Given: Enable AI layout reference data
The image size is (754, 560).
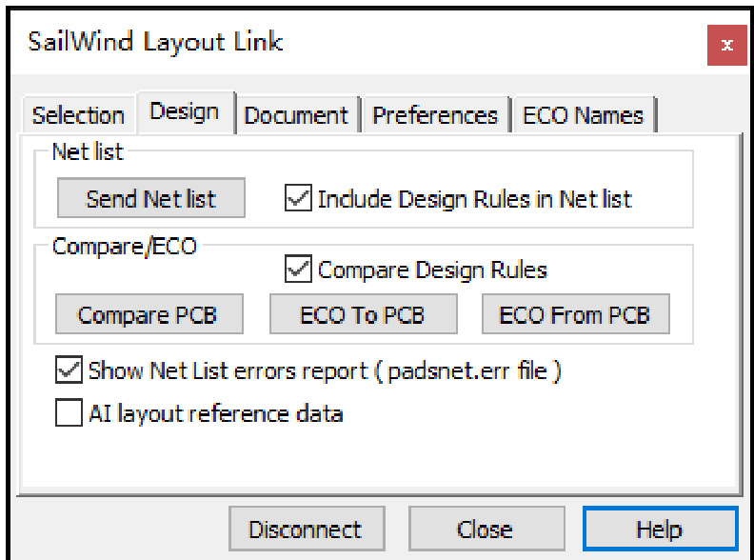Looking at the screenshot, I should [69, 413].
